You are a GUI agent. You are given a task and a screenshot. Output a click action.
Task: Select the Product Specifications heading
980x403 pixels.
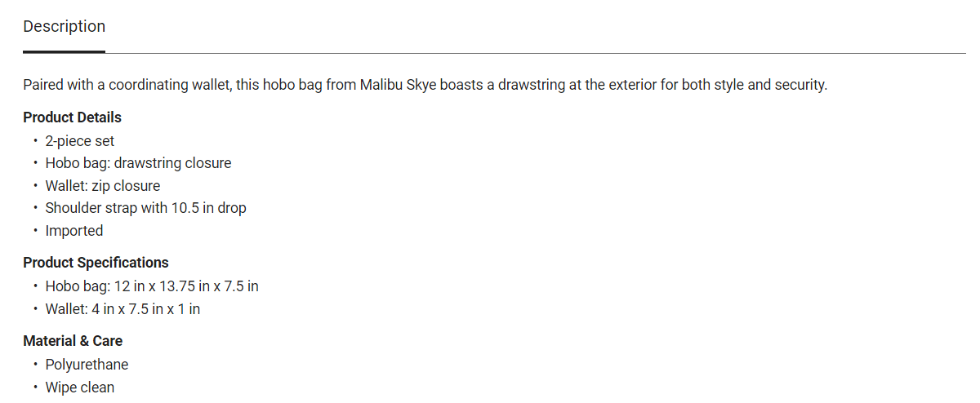coord(96,263)
